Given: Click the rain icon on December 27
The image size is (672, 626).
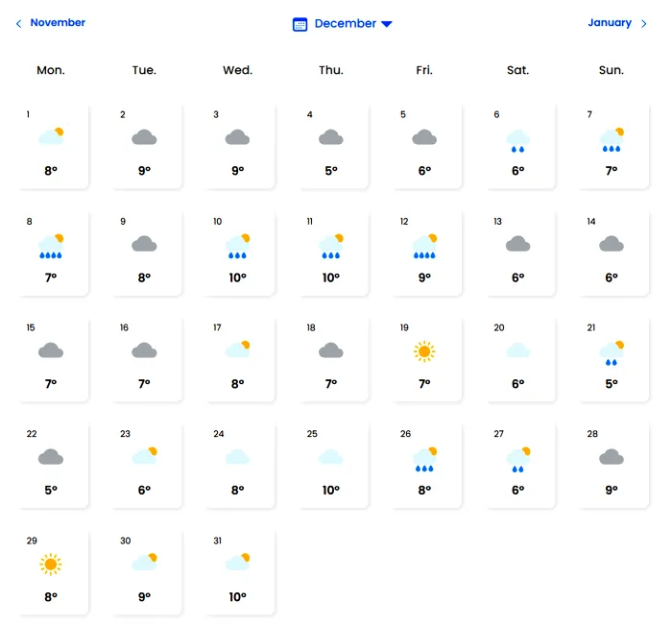Looking at the screenshot, I should click(x=518, y=458).
